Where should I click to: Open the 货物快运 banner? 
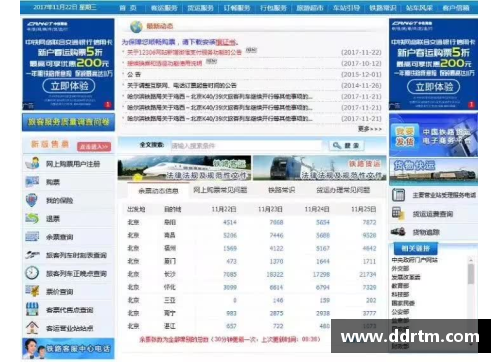(433, 172)
